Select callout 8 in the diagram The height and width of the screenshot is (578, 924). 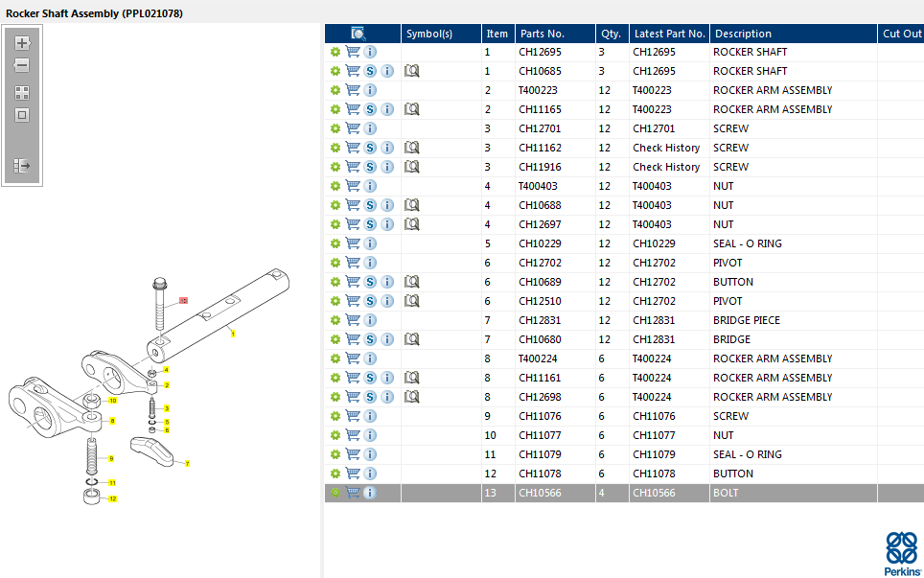pyautogui.click(x=112, y=421)
